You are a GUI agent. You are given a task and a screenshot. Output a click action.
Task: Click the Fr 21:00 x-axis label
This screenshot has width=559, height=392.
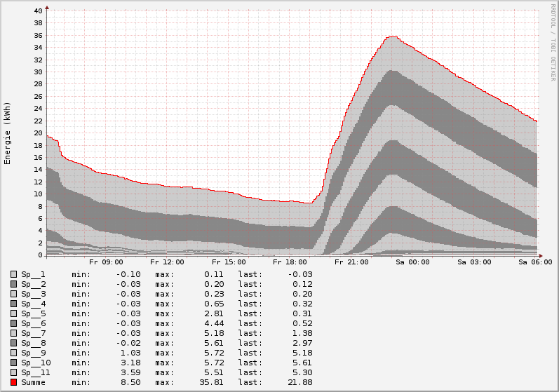pyautogui.click(x=351, y=262)
